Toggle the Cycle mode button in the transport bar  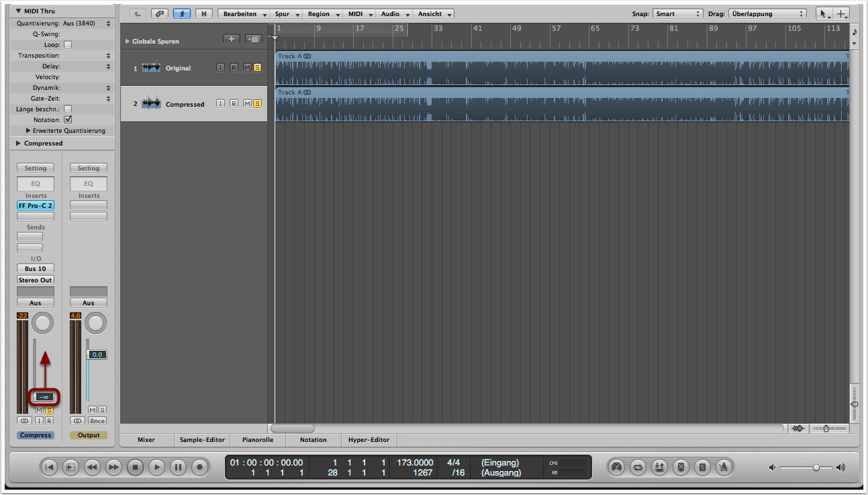(x=638, y=467)
